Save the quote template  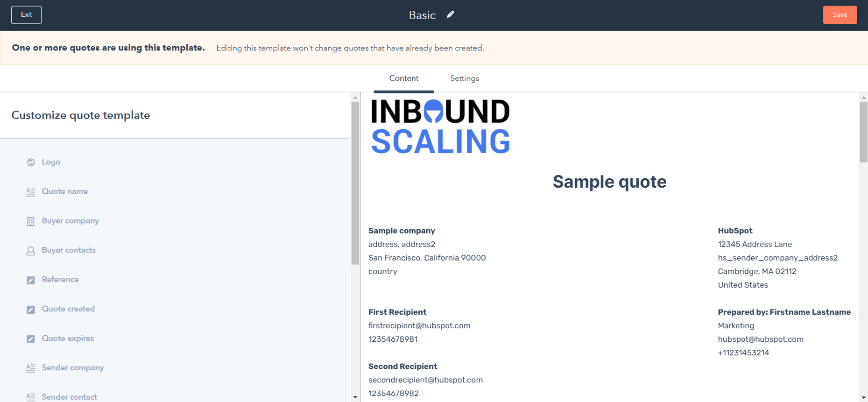tap(840, 15)
